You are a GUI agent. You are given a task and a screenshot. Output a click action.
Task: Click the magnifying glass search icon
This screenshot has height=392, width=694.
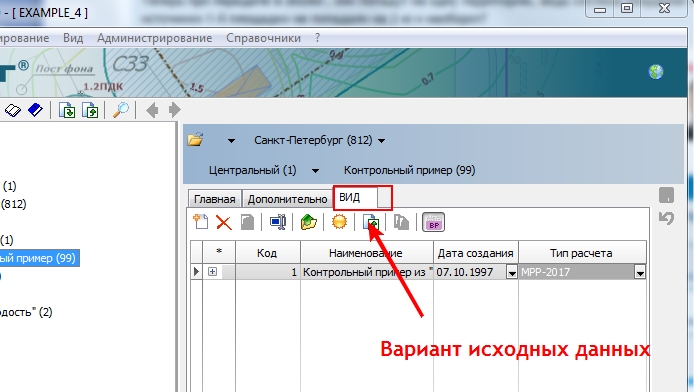[x=121, y=110]
